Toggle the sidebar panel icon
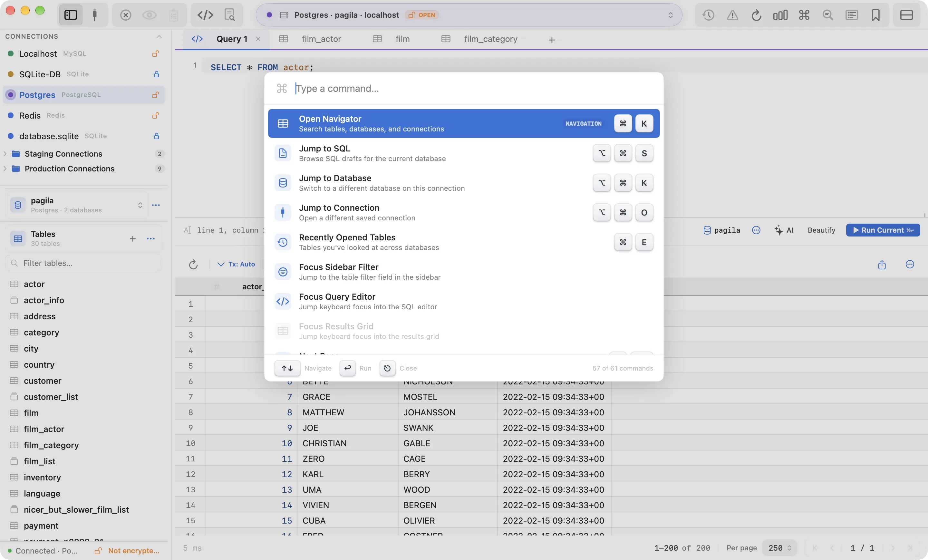The image size is (928, 560). coord(71,15)
